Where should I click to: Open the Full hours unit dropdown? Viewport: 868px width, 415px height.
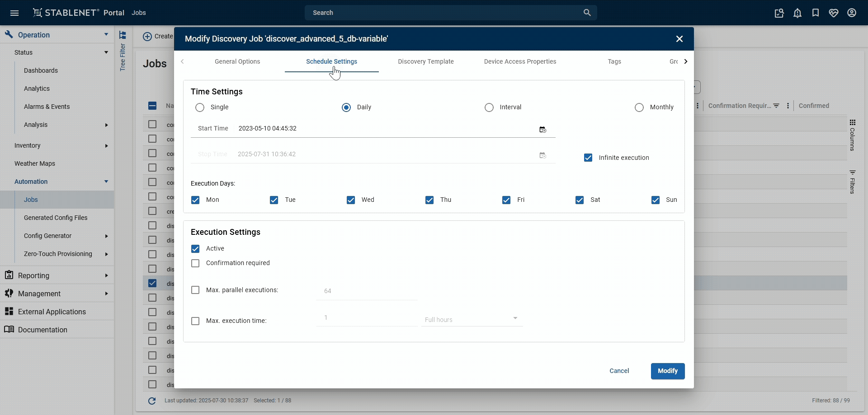coord(472,319)
